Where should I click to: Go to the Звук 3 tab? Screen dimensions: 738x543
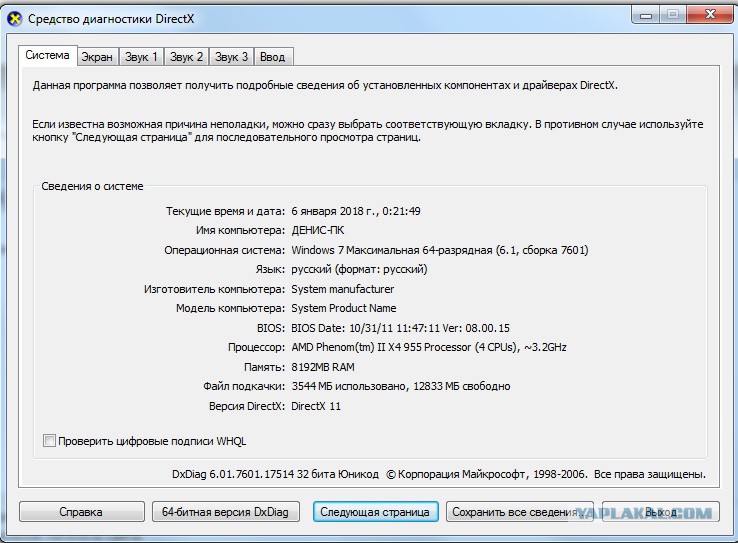(x=232, y=57)
